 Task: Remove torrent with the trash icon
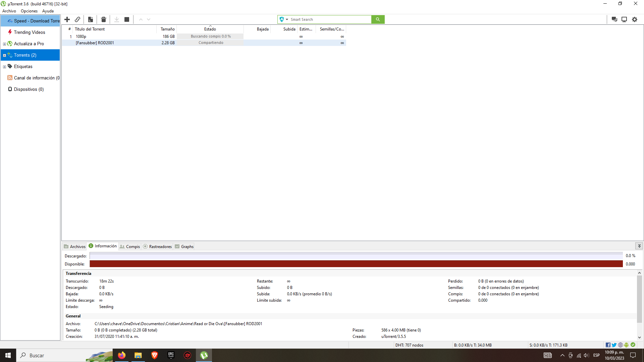point(104,19)
